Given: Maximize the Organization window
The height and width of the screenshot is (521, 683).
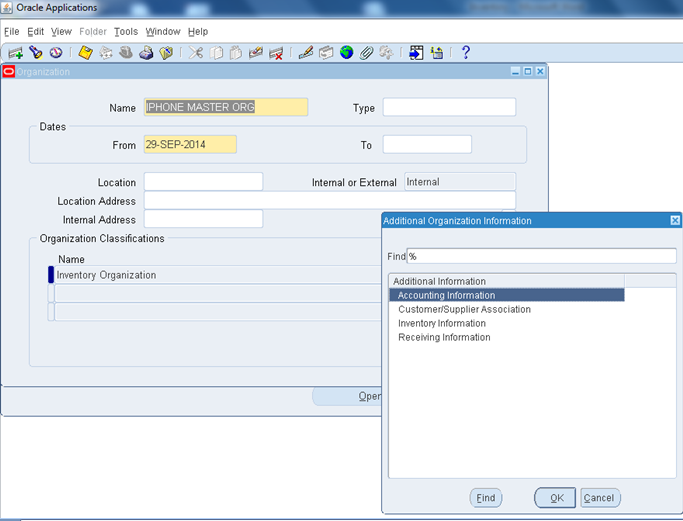Looking at the screenshot, I should tap(527, 71).
